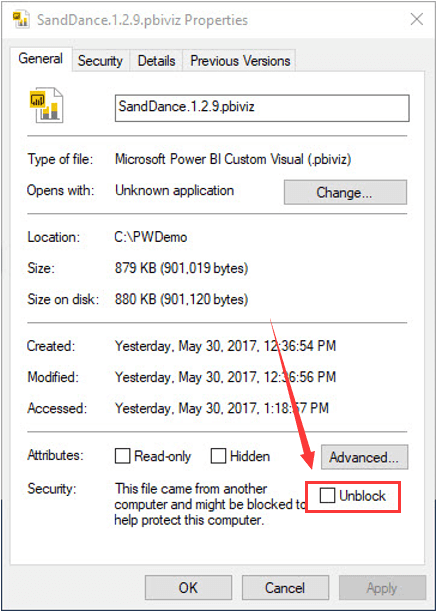Click the greyed-out Apply button

[382, 588]
